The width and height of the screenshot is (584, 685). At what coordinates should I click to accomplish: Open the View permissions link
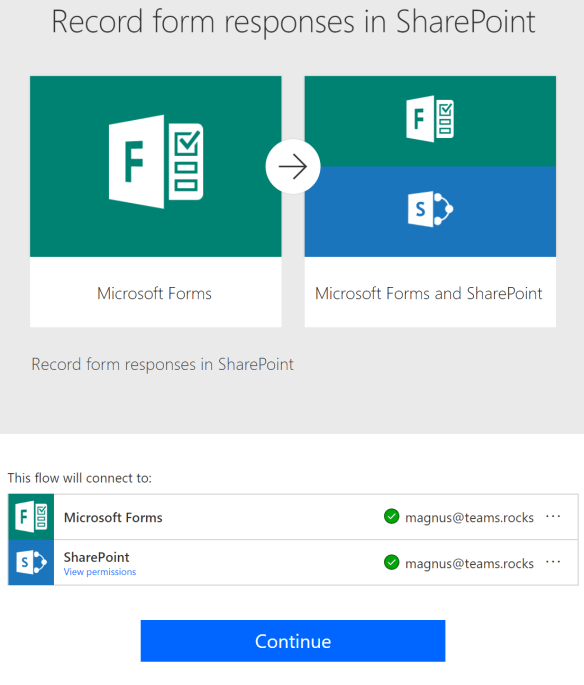pyautogui.click(x=100, y=572)
